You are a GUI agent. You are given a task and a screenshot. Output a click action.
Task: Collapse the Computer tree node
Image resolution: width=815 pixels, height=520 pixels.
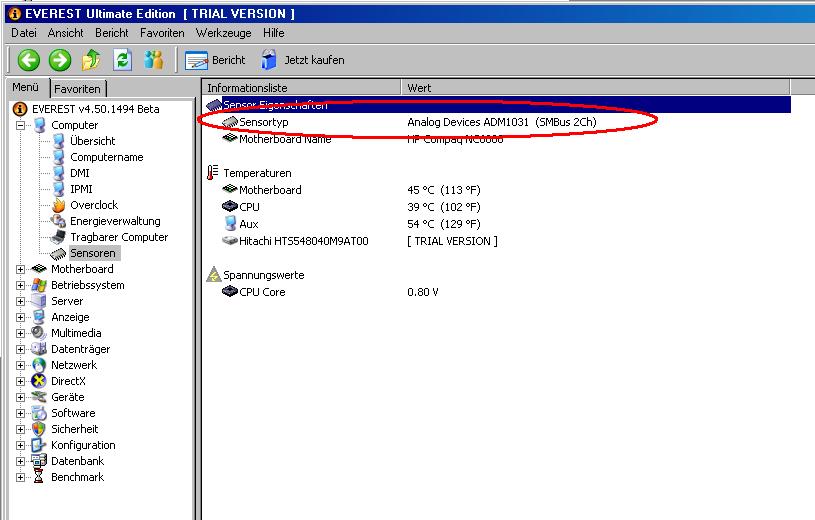point(20,125)
